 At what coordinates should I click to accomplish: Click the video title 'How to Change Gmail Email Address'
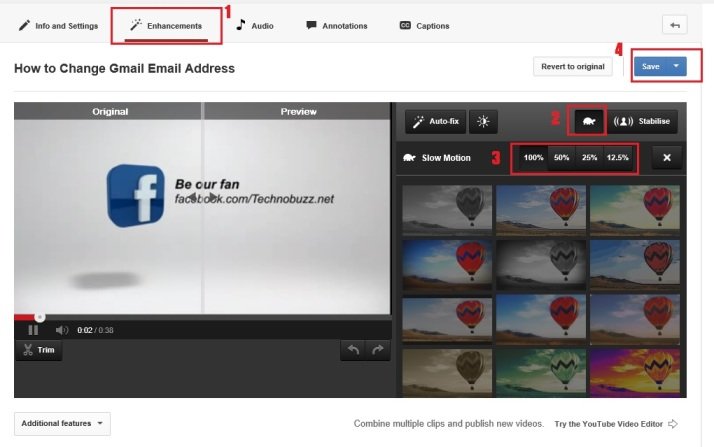coord(124,68)
